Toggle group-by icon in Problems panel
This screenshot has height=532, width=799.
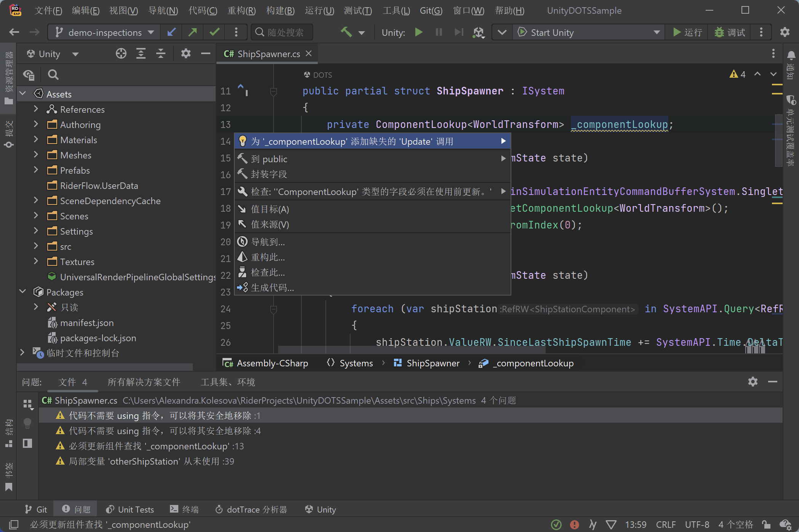[x=27, y=404]
